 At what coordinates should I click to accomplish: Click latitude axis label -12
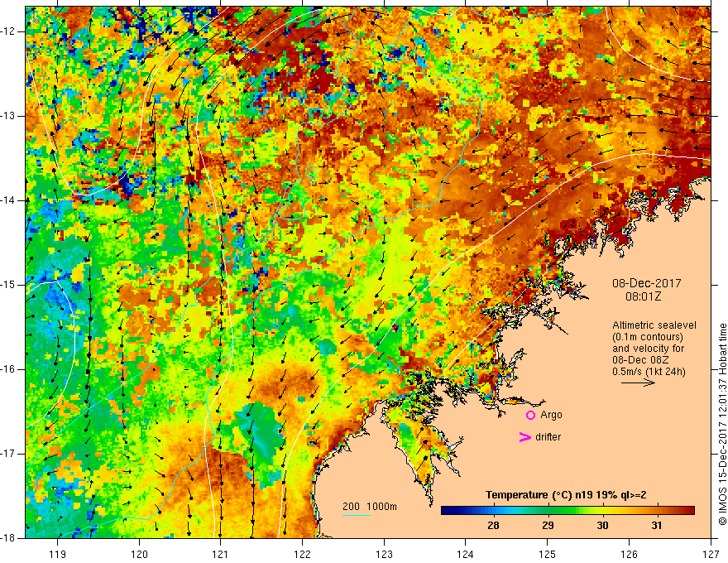8,31
